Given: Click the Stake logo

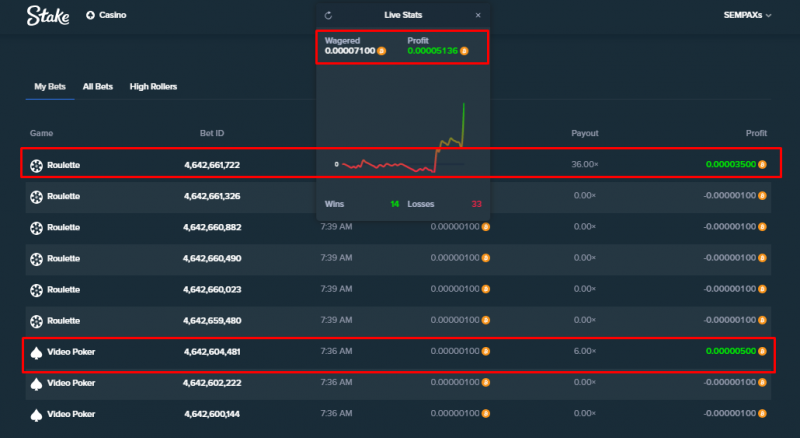Looking at the screenshot, I should point(48,16).
